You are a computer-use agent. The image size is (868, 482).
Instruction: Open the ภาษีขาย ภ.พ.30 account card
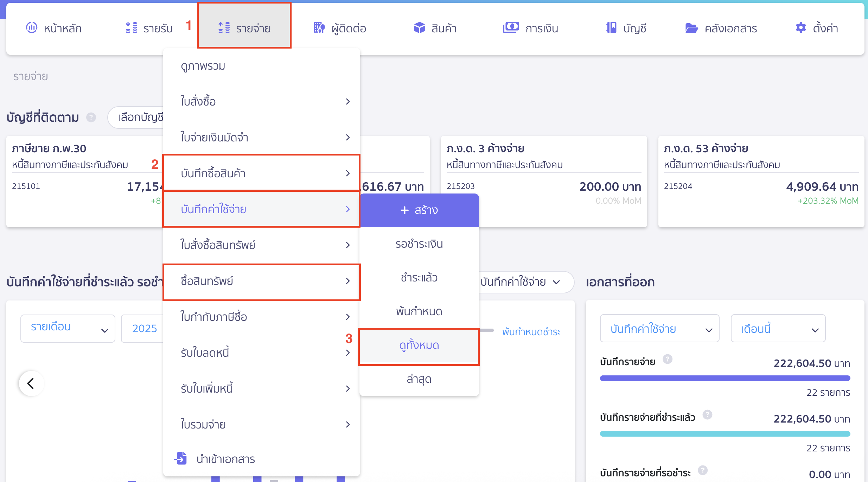[x=85, y=182]
